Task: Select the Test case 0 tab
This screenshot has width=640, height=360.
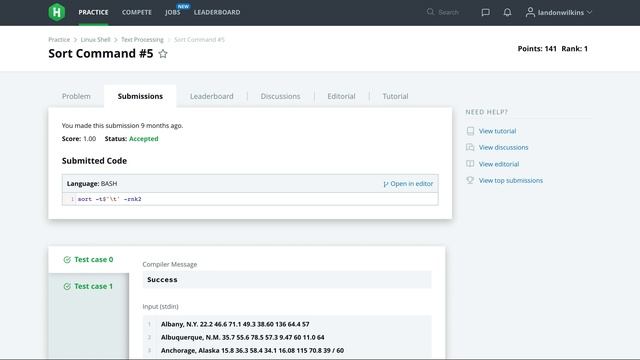Action: [89, 260]
